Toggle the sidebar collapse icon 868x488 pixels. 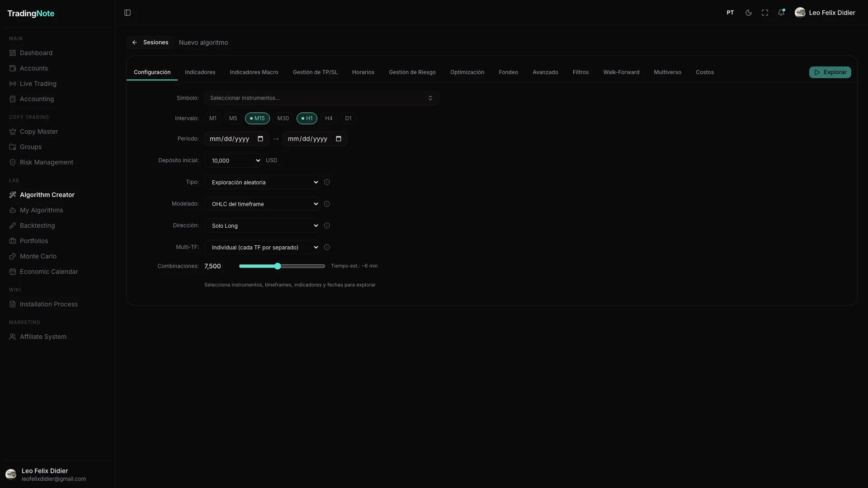tap(127, 13)
